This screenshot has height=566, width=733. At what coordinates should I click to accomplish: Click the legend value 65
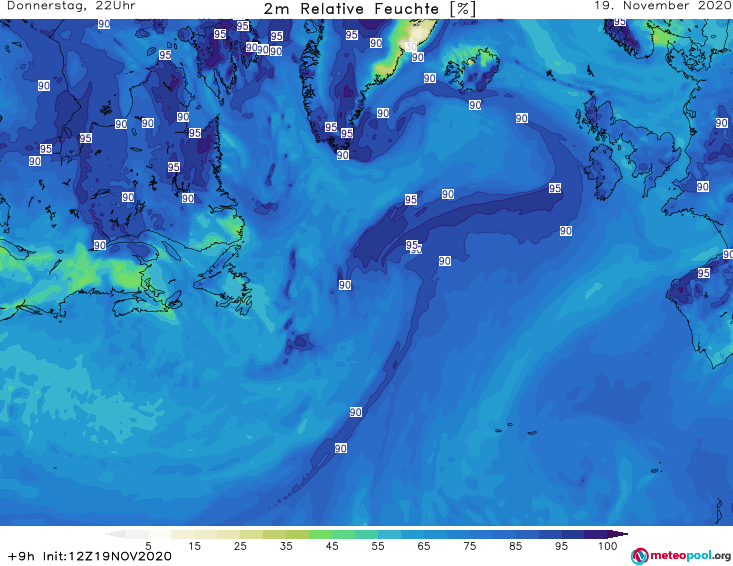point(424,546)
